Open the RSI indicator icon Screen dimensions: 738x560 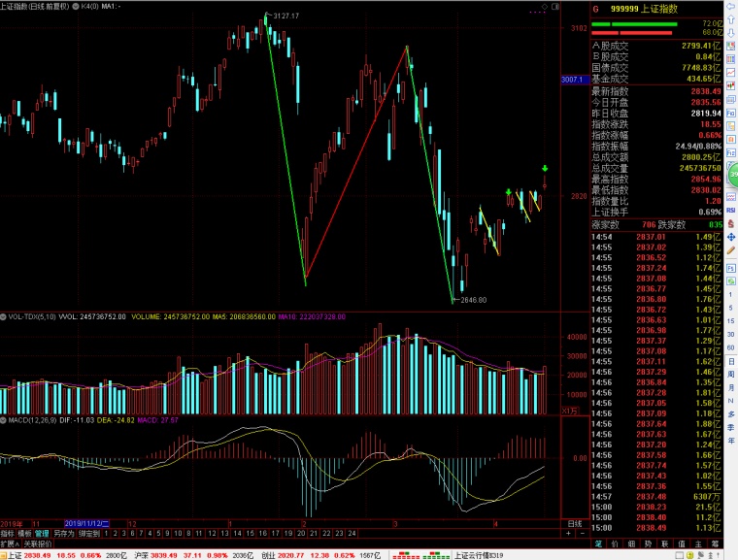pos(731,211)
